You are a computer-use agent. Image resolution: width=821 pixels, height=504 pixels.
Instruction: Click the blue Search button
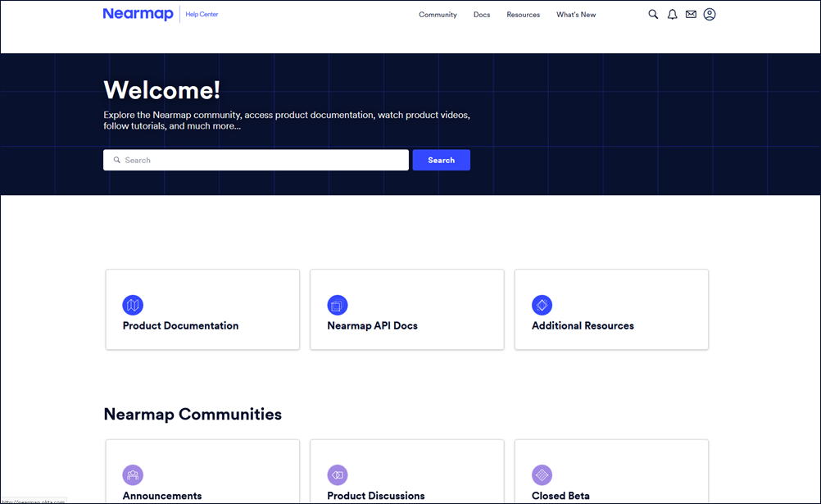[442, 160]
